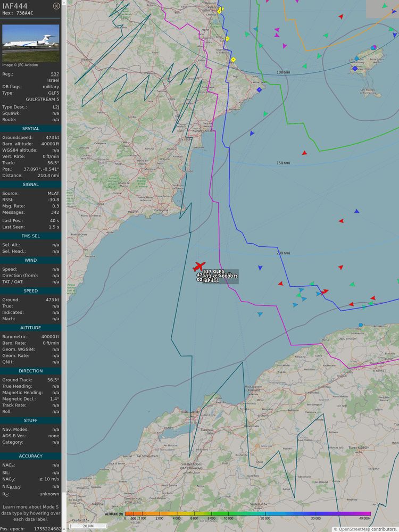Click the ACCURACY section header
399x532 pixels.
30,456
